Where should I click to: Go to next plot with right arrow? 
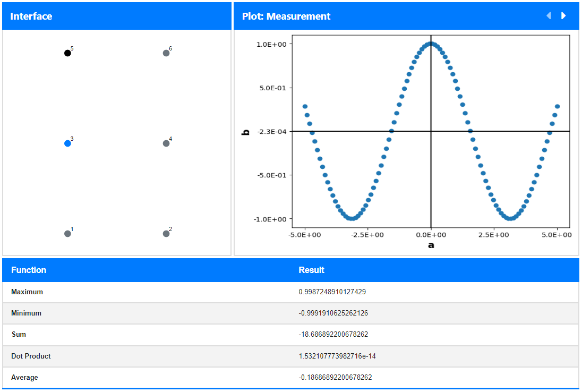point(563,15)
